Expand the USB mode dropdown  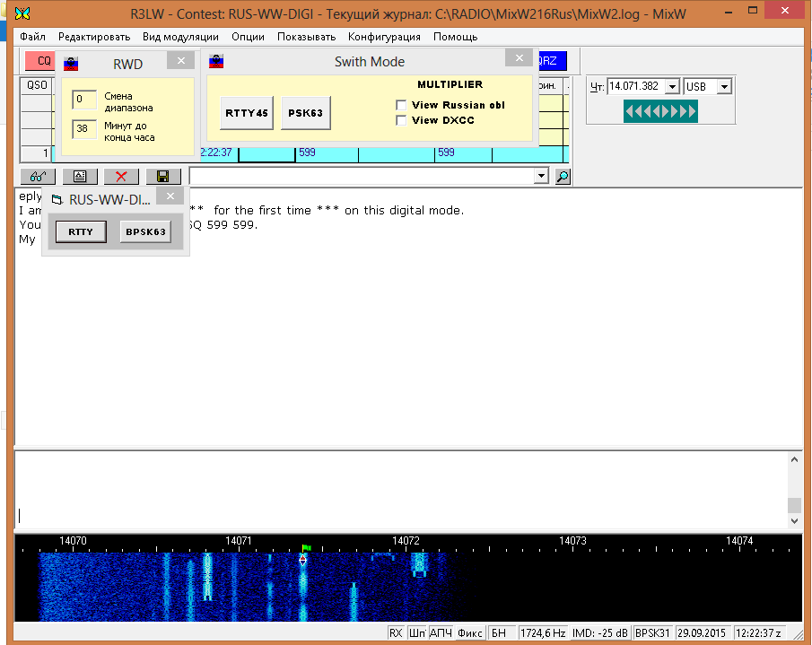[x=724, y=87]
